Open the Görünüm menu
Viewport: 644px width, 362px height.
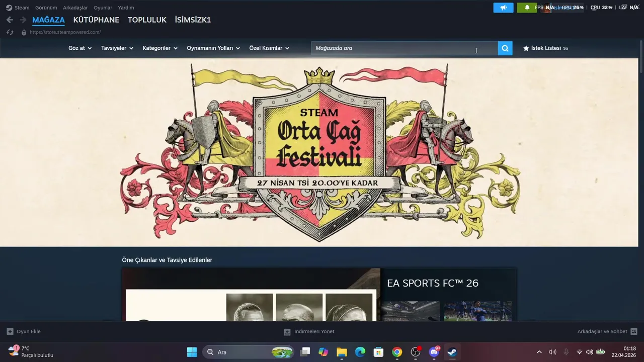tap(46, 8)
